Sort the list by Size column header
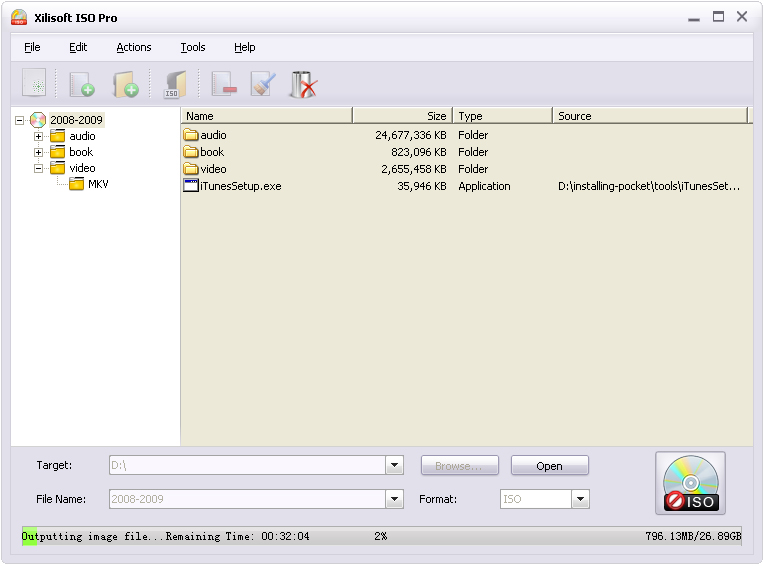This screenshot has width=764, height=566. pyautogui.click(x=402, y=116)
